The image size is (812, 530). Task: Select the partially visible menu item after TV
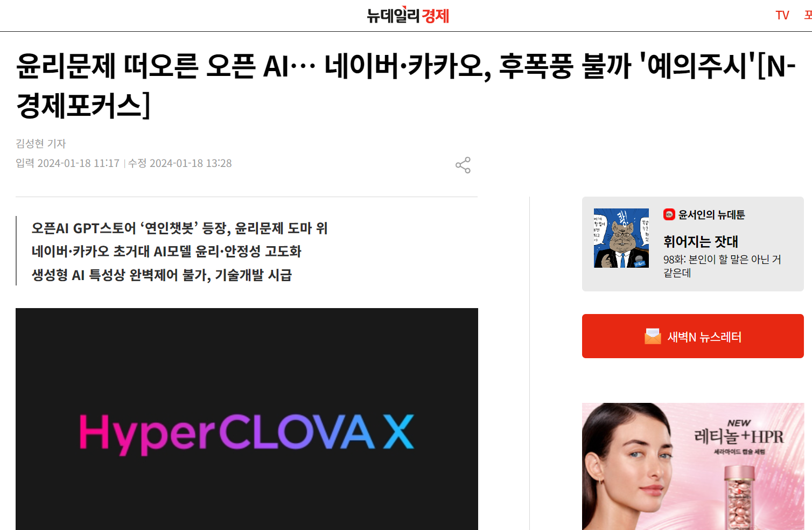[x=808, y=15]
